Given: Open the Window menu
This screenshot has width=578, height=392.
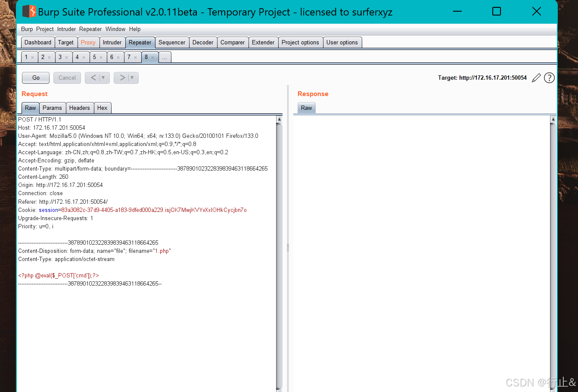Looking at the screenshot, I should click(x=115, y=29).
